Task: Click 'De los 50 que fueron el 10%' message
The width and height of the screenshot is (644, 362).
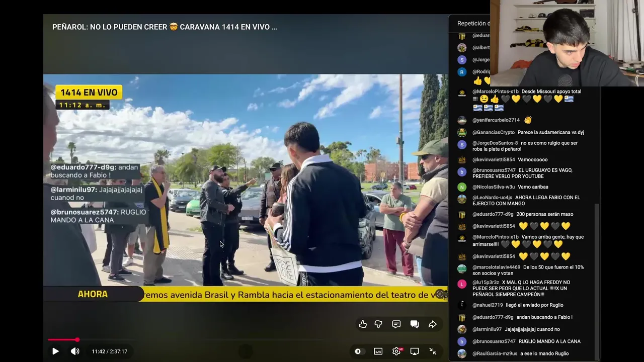Action: 528,270
